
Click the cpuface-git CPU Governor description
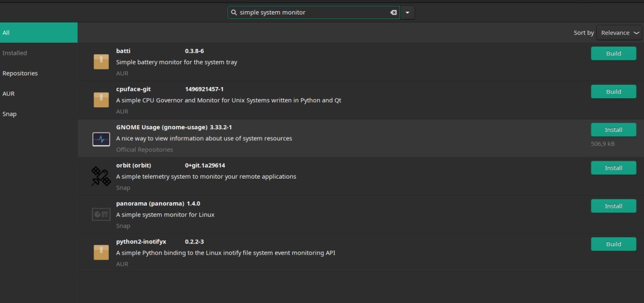[228, 100]
